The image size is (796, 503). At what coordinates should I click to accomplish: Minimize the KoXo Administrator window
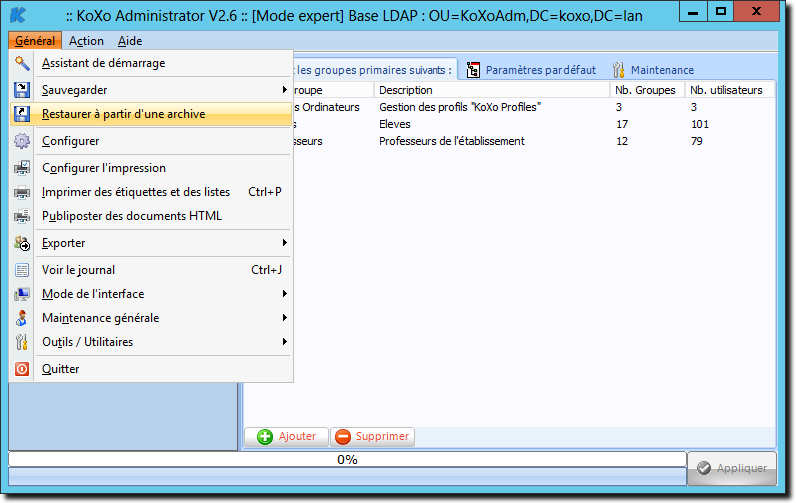[x=694, y=11]
